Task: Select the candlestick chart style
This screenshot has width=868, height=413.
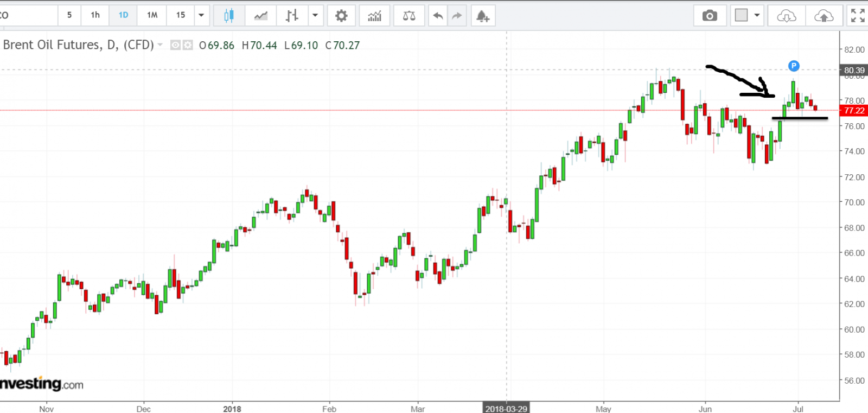Action: tap(229, 16)
